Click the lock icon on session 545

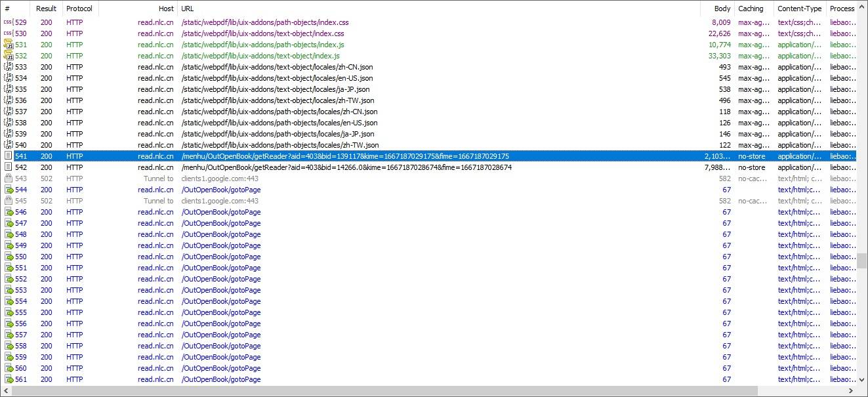[8, 201]
